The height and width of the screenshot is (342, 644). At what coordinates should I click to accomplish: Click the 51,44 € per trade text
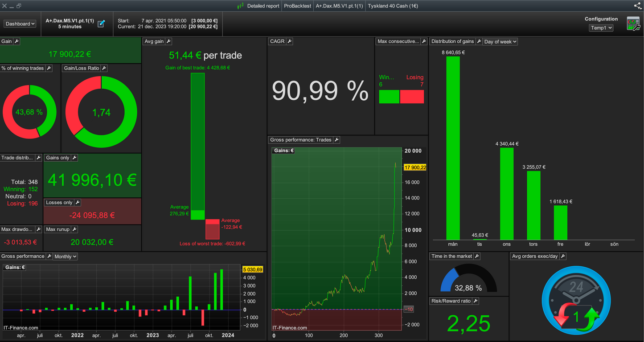click(205, 56)
